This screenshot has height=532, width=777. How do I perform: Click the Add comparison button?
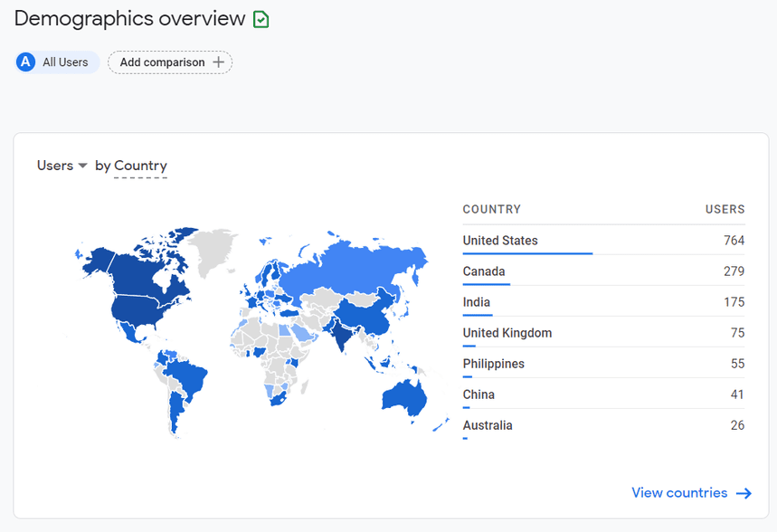(x=169, y=62)
